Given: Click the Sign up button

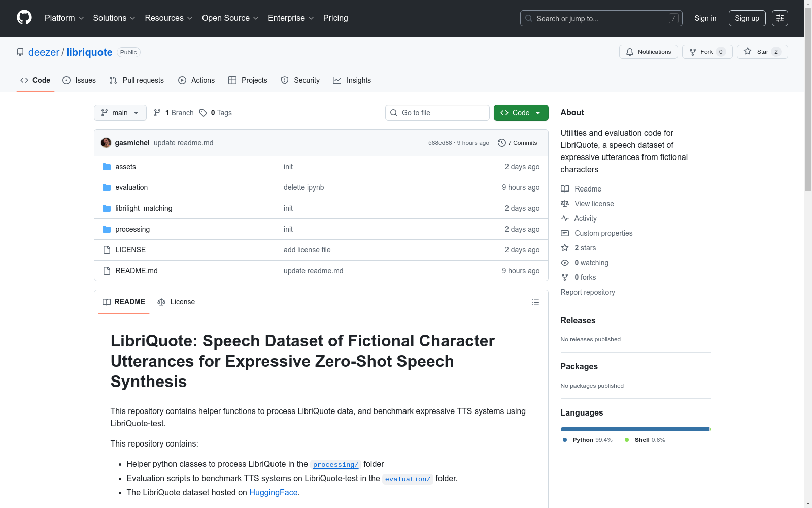Looking at the screenshot, I should [747, 18].
